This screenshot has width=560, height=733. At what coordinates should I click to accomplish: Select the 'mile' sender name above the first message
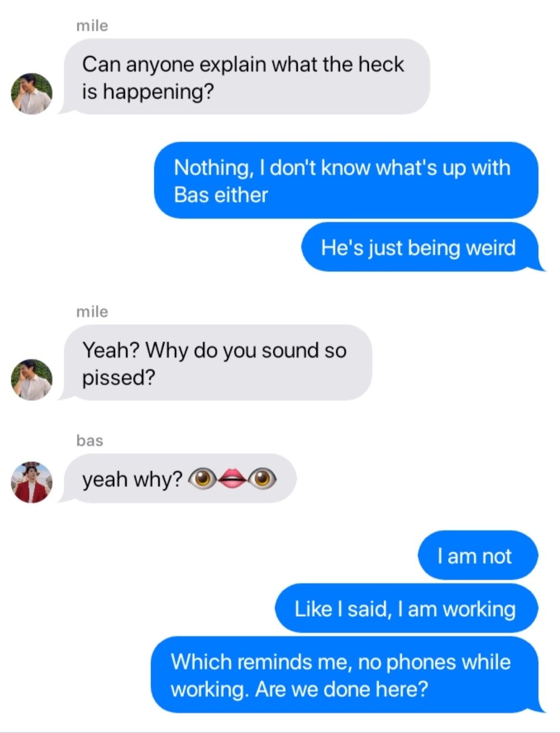tap(92, 26)
